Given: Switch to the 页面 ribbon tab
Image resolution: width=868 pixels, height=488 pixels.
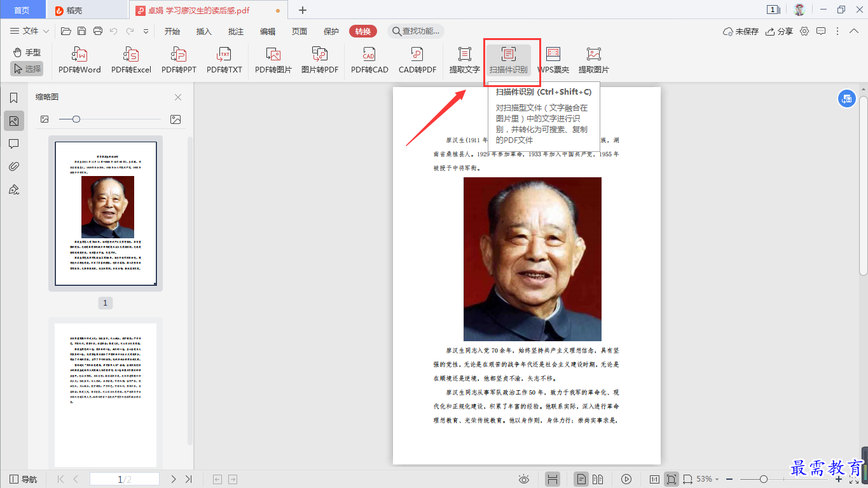Looking at the screenshot, I should pyautogui.click(x=300, y=31).
